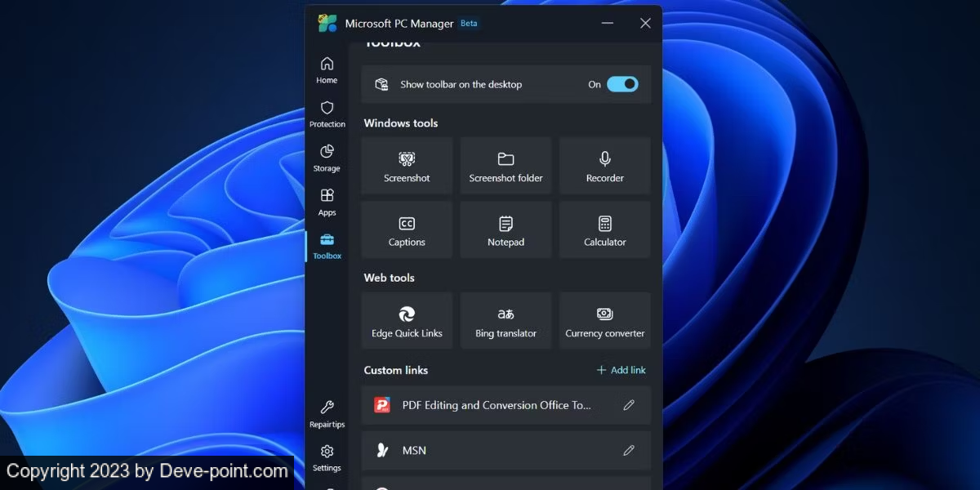Select Toolbox in the sidebar
The height and width of the screenshot is (490, 980).
[327, 246]
